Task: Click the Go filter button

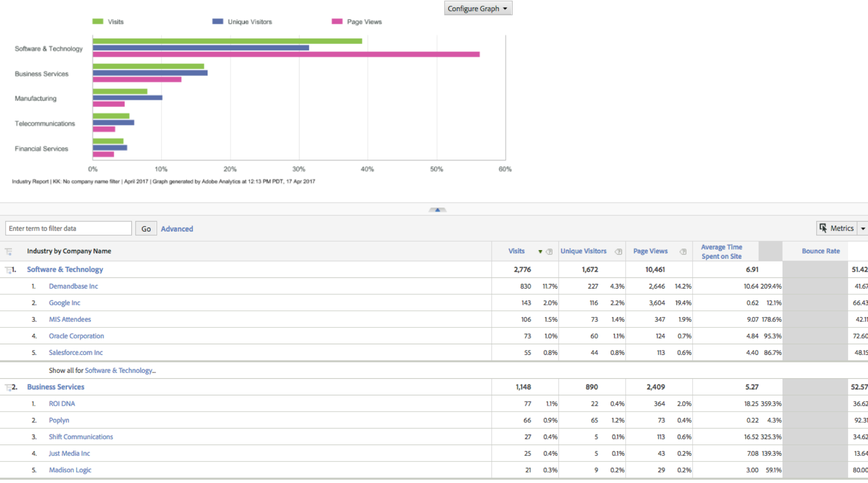Action: point(146,229)
